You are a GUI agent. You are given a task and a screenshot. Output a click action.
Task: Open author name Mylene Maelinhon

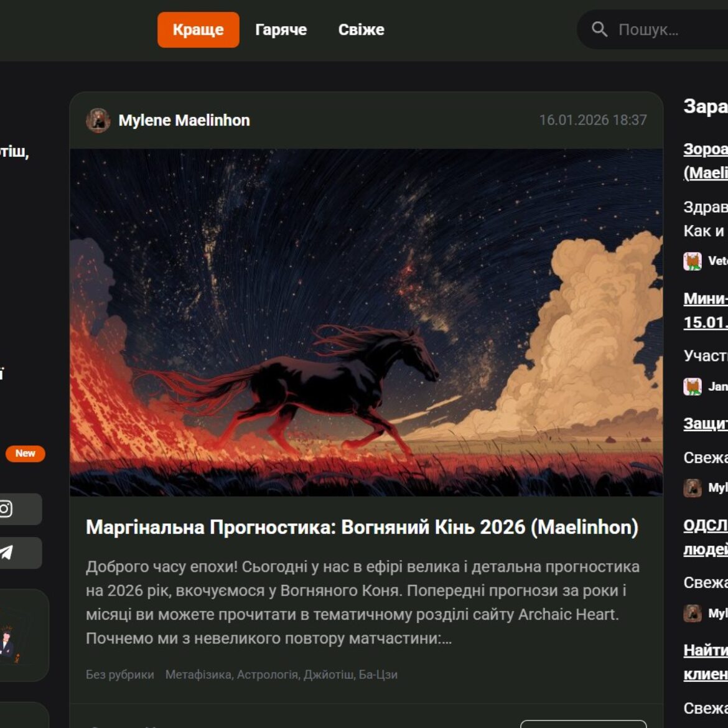(184, 120)
